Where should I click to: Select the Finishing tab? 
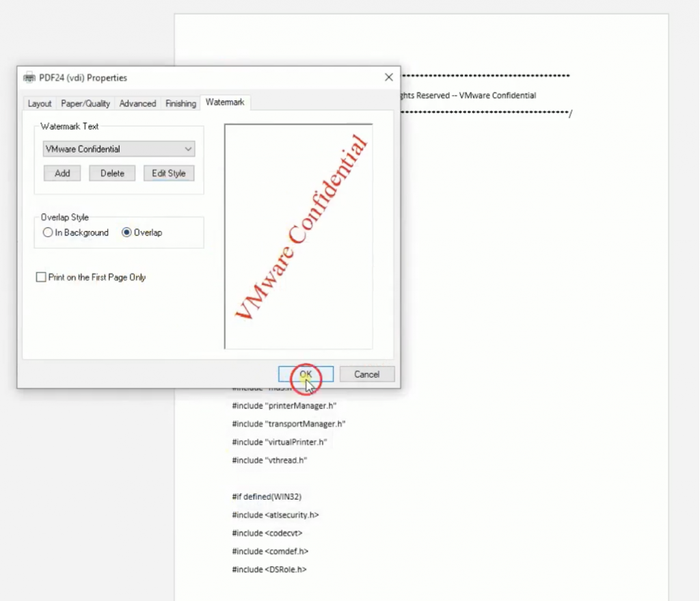[x=180, y=103]
